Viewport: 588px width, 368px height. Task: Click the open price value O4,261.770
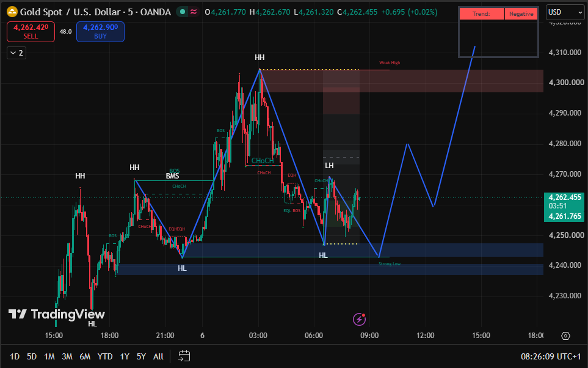[225, 12]
